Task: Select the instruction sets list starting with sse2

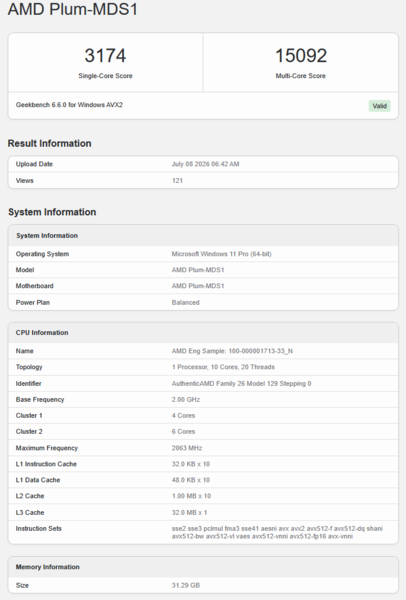Action: tap(277, 533)
